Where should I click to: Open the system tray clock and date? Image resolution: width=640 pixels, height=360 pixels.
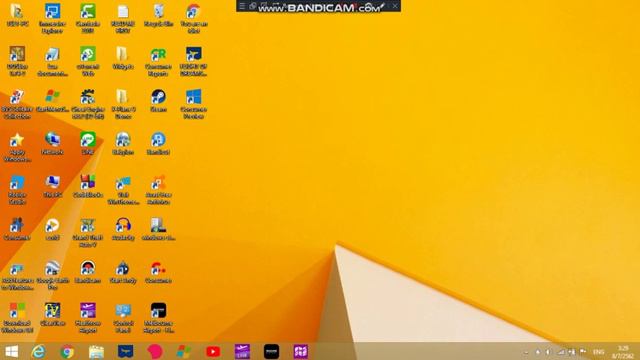[x=623, y=352]
